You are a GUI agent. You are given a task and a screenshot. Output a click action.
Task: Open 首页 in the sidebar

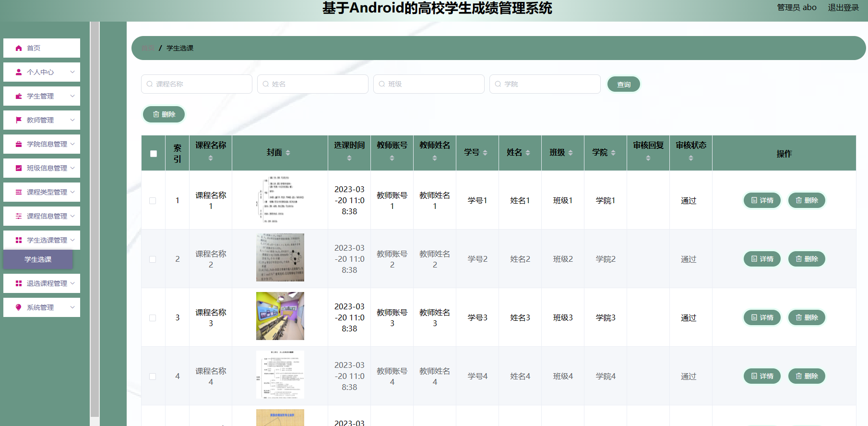(42, 48)
